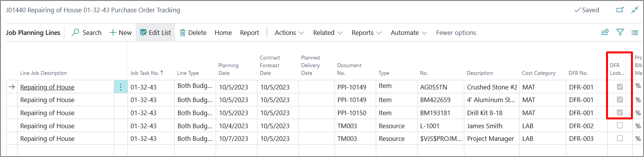The width and height of the screenshot is (644, 157).
Task: Toggle DFR Locked checkbox for Crushed Stone row
Action: click(x=620, y=87)
